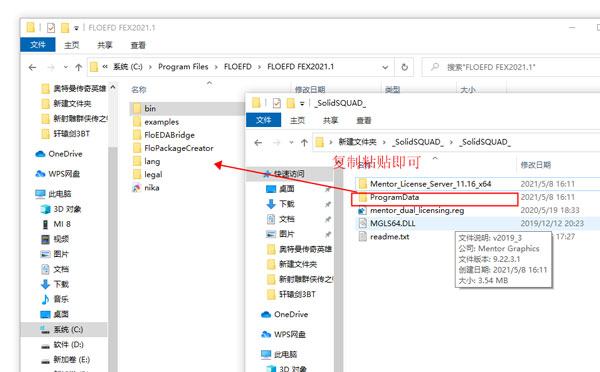Select mentor_dual_licensing.reg file
The width and height of the screenshot is (600, 372).
click(417, 210)
